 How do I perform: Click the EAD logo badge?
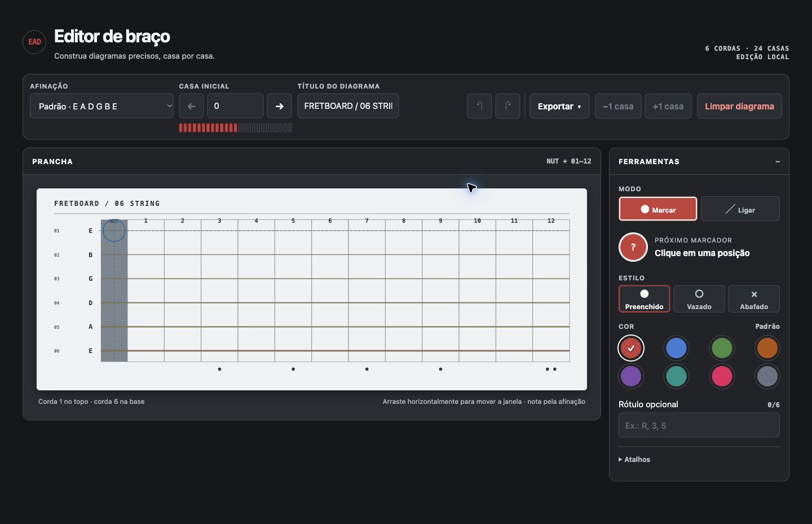click(x=34, y=42)
